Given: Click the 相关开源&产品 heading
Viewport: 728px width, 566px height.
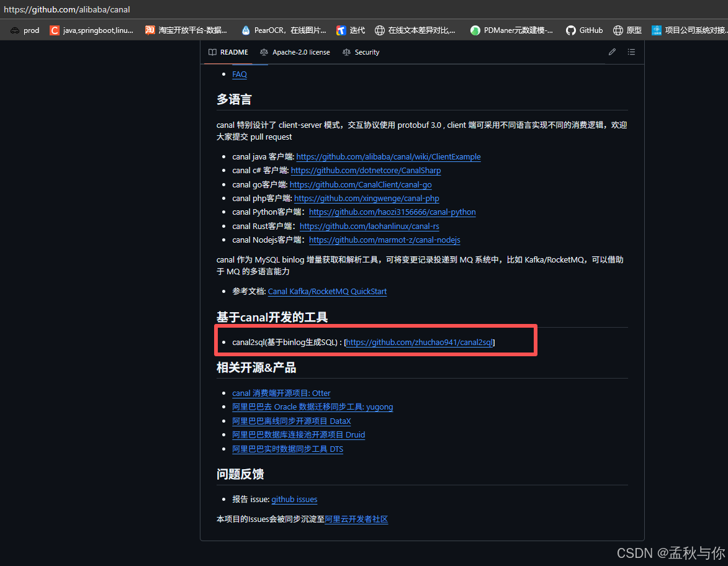Looking at the screenshot, I should pos(256,368).
